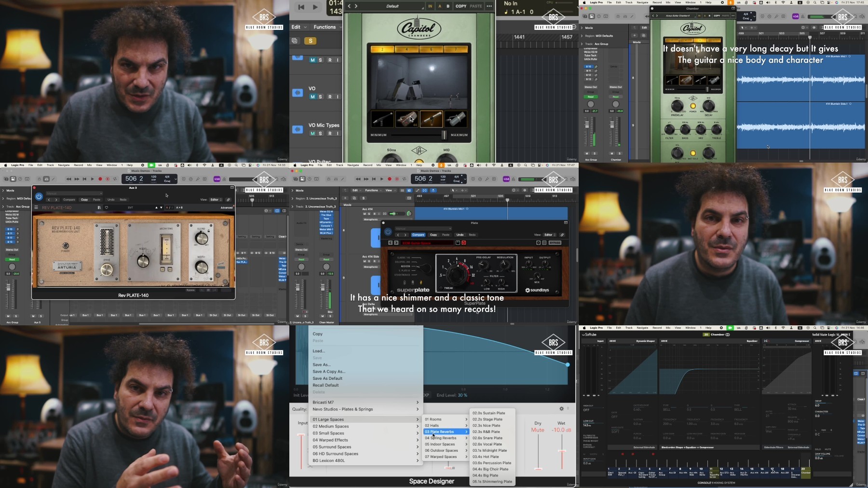Image resolution: width=868 pixels, height=488 pixels.
Task: Click Go to Beginning beside the Capitol close-up Play button
Action: 301,7
